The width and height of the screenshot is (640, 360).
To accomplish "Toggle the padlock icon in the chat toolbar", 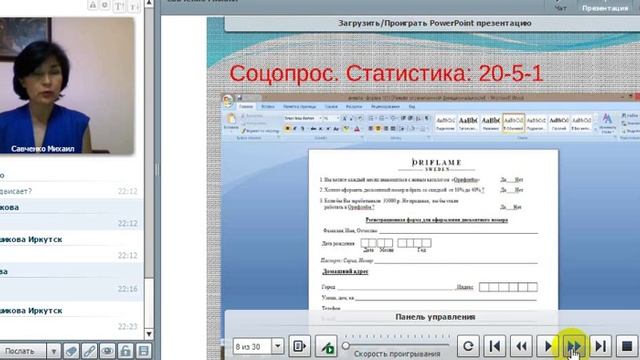I will 126,351.
